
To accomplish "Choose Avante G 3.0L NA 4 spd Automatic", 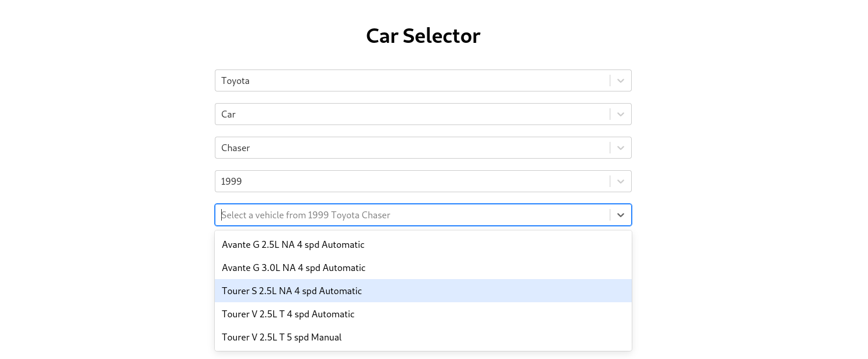I will (x=294, y=268).
